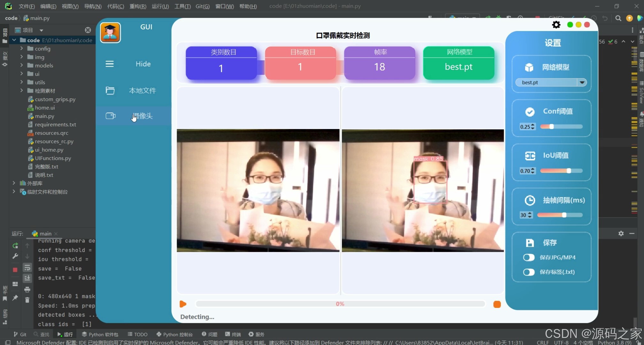Toggle the save labels (.txt) switch
The image size is (644, 345).
point(529,272)
